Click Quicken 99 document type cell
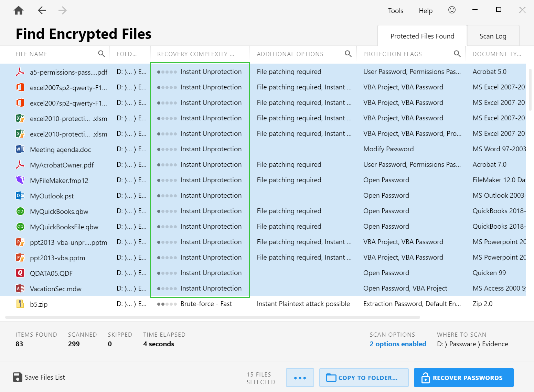 pyautogui.click(x=489, y=273)
